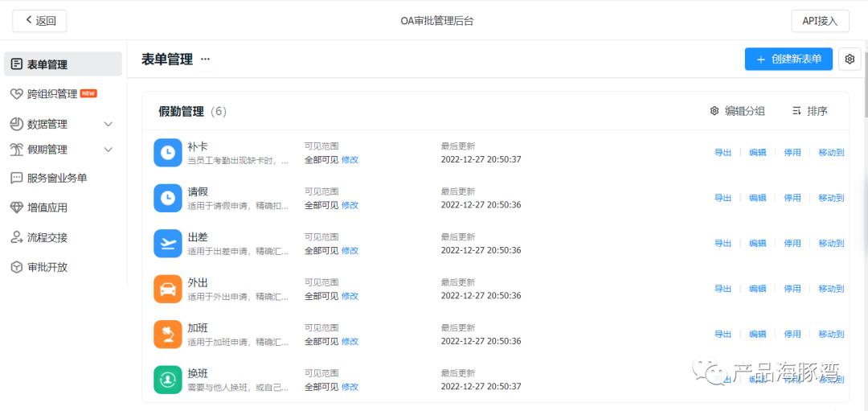This screenshot has height=411, width=868.
Task: Click the 返回 back button
Action: click(40, 21)
